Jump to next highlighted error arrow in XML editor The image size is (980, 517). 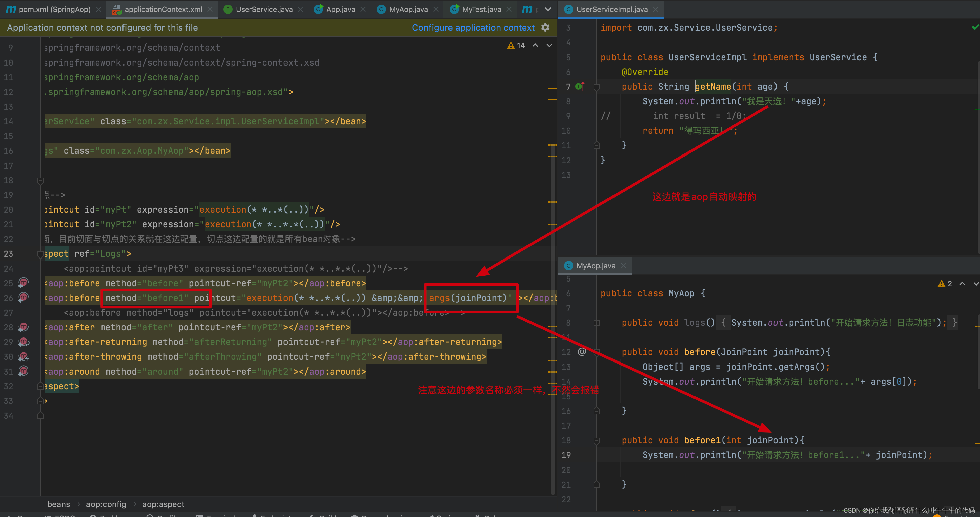tap(549, 45)
